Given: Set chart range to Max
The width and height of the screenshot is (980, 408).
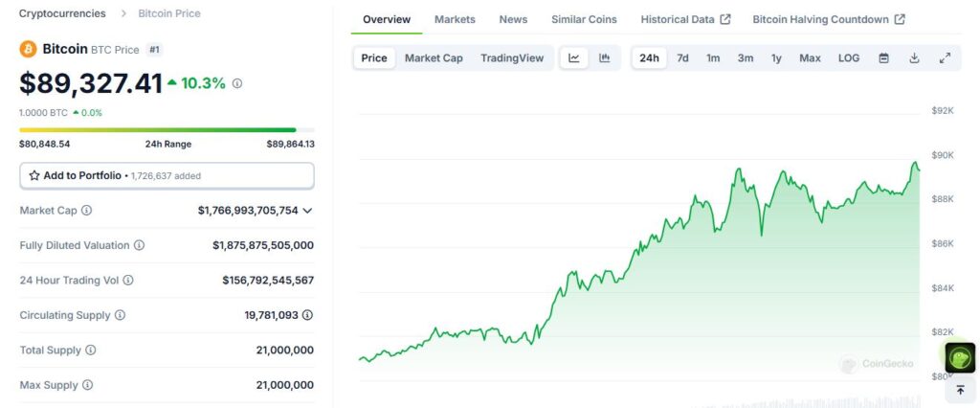Looking at the screenshot, I should tap(810, 58).
